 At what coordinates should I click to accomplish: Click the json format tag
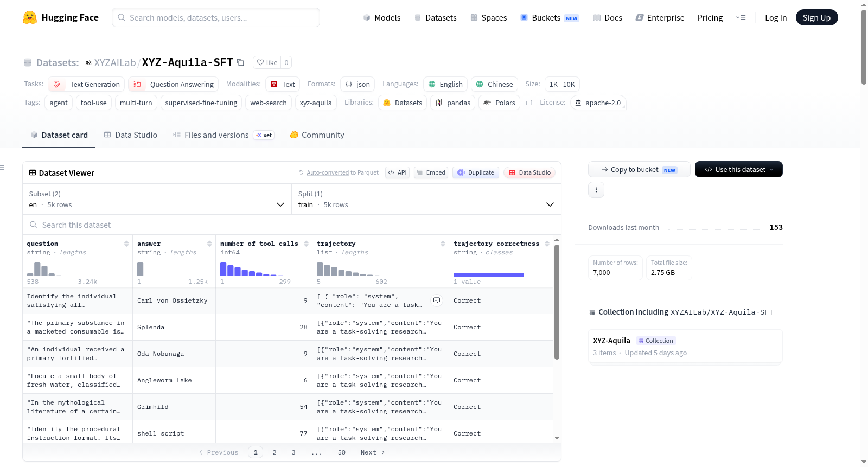[x=358, y=84]
